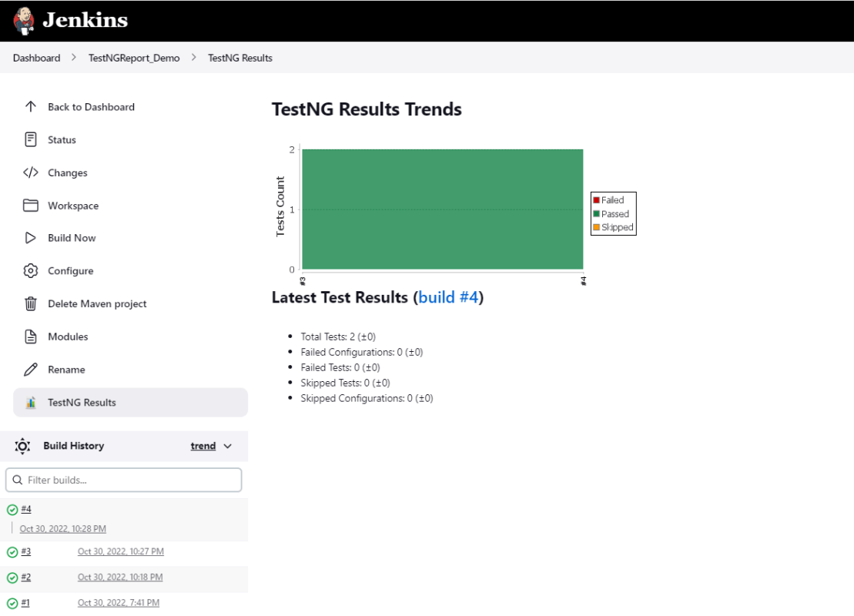This screenshot has width=854, height=616.
Task: Click the Configure gear icon
Action: click(31, 271)
